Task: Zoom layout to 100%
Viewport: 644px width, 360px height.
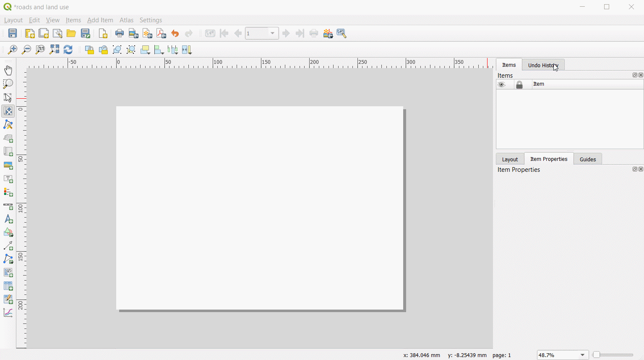Action: click(x=40, y=50)
